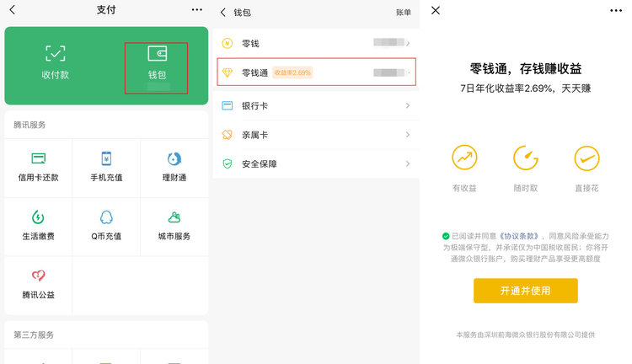The height and width of the screenshot is (364, 632).
Task: Open the 银行卡 row
Action: click(x=316, y=105)
